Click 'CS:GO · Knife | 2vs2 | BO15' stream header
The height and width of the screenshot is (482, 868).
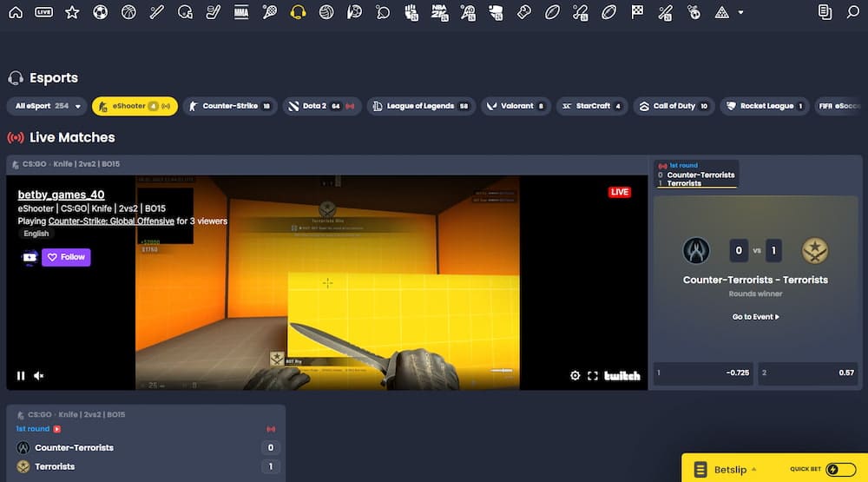pyautogui.click(x=71, y=164)
